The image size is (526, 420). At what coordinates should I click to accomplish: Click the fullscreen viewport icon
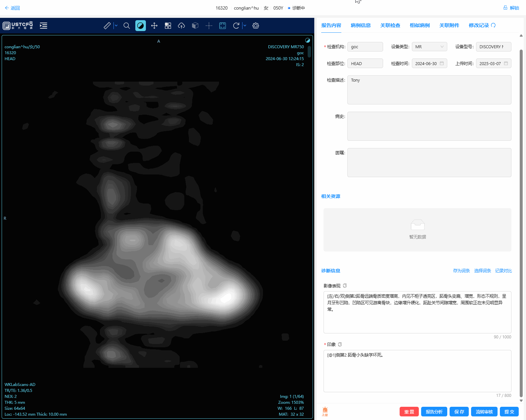(x=223, y=25)
